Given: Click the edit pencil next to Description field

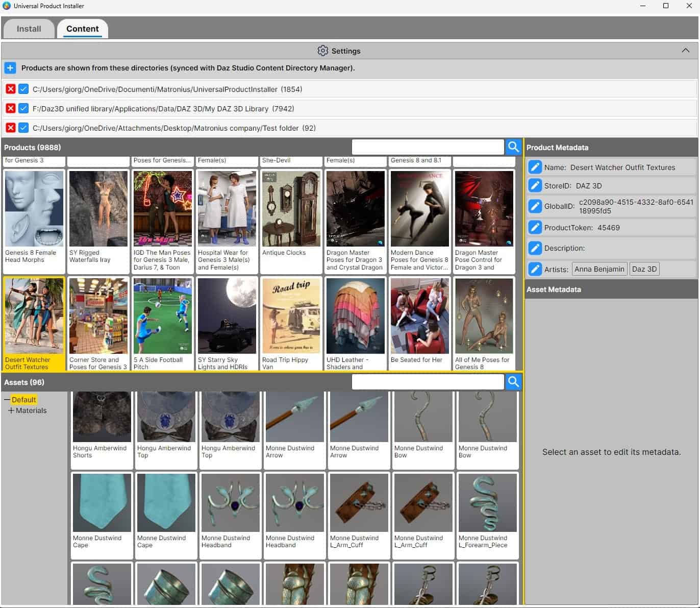Looking at the screenshot, I should point(535,248).
